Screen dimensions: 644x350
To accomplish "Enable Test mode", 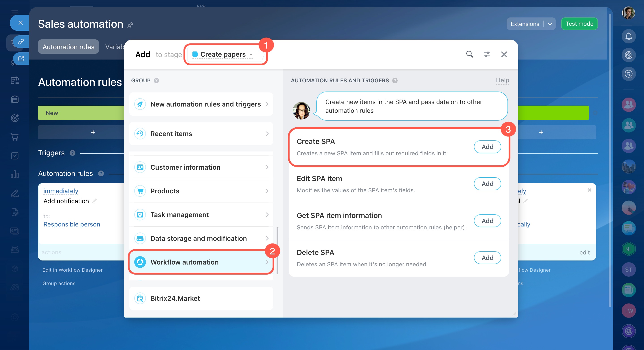I will [579, 24].
